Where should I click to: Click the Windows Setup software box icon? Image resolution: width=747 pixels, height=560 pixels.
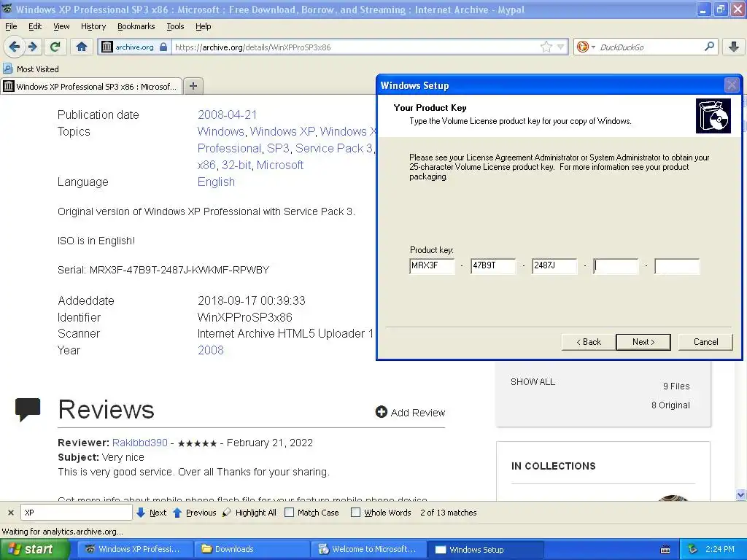(x=713, y=116)
